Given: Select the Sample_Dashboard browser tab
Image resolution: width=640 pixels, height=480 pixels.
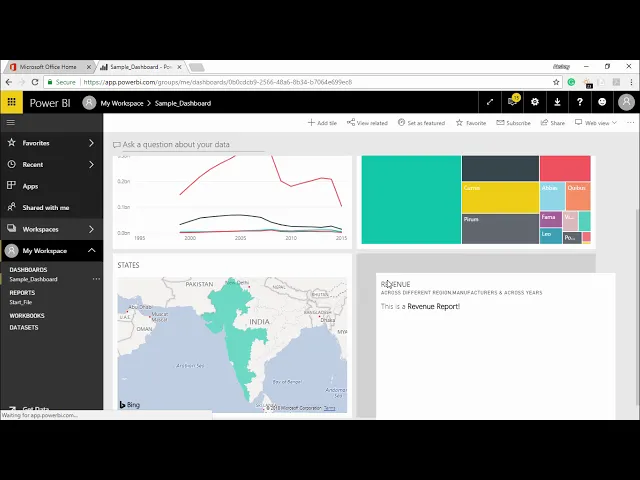Looking at the screenshot, I should tap(140, 67).
